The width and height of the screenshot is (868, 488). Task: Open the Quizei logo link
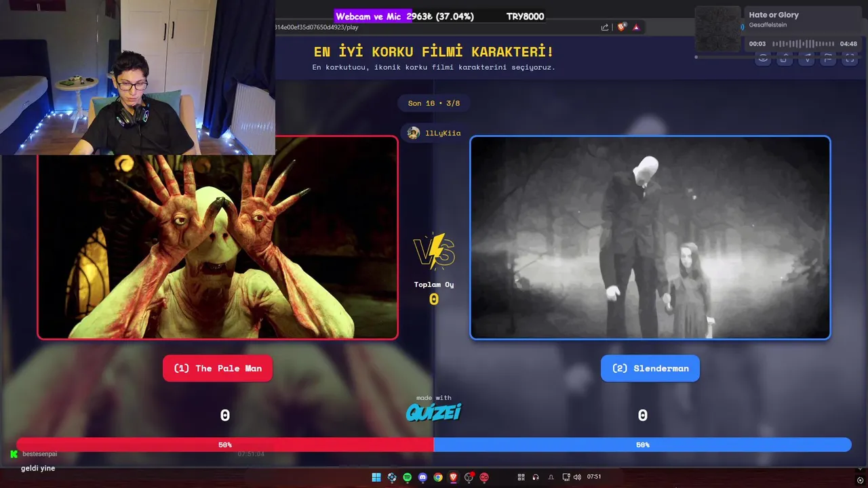click(x=433, y=411)
